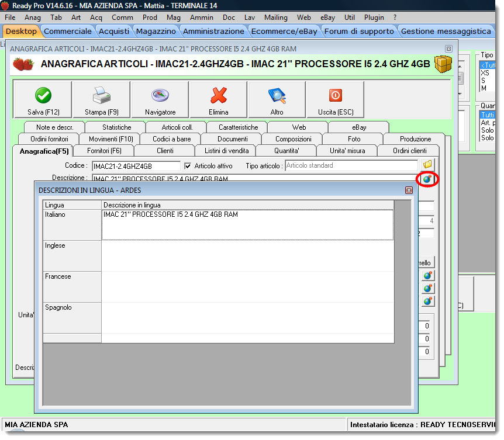Open the Listini di vendita tab
The image size is (504, 440).
[x=227, y=151]
